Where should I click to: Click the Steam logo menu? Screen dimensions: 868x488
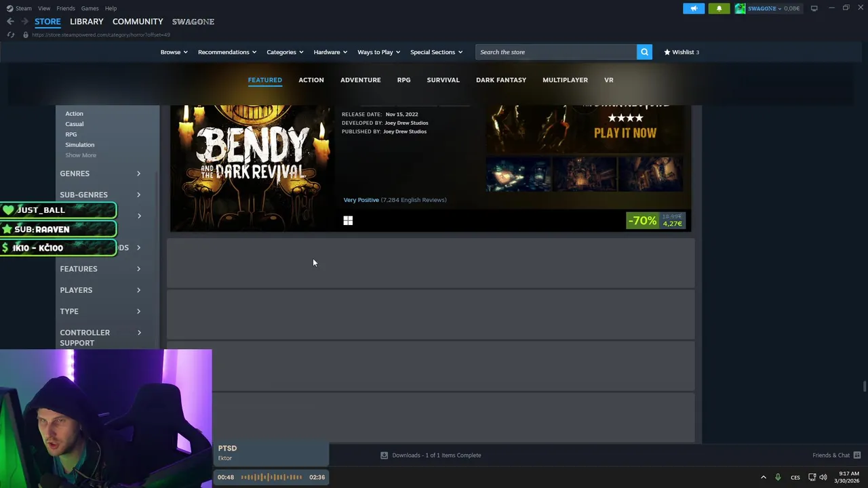click(x=19, y=8)
